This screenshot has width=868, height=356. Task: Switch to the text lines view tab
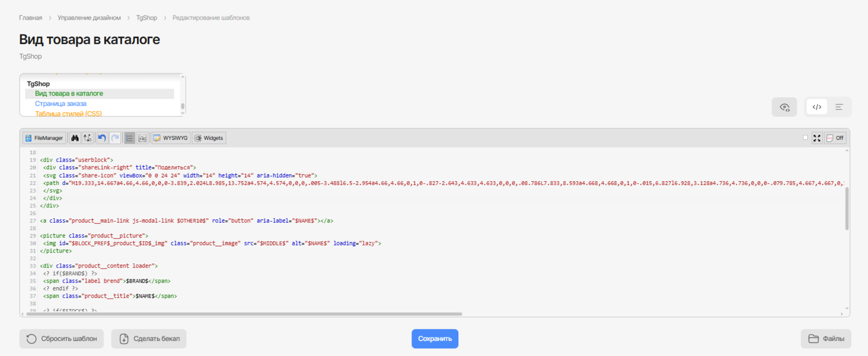pyautogui.click(x=839, y=107)
